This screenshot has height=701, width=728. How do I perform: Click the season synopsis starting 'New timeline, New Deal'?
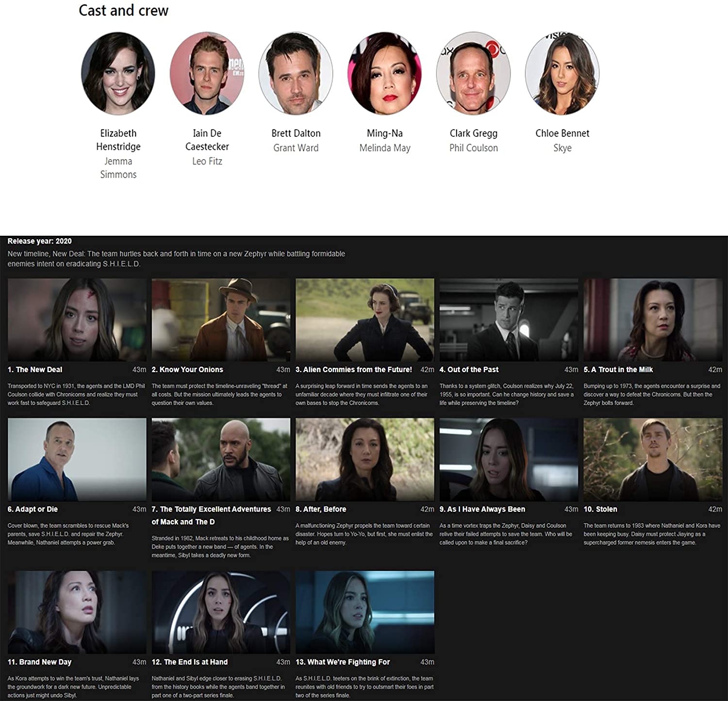coord(176,259)
